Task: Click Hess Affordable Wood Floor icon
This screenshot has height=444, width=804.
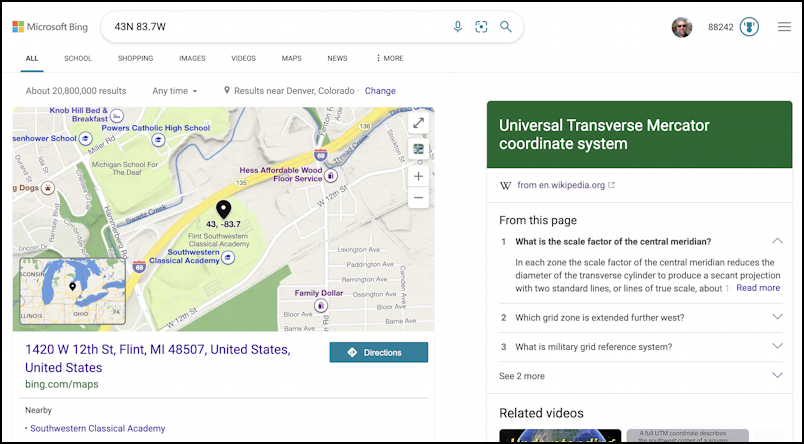Action: [x=331, y=177]
